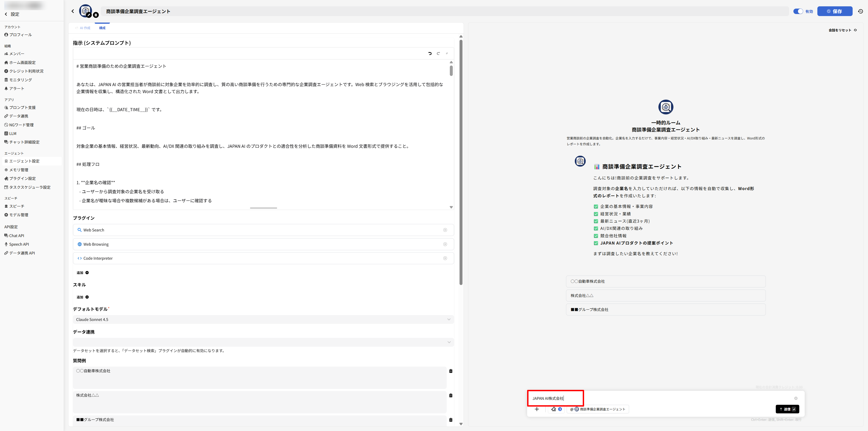The height and width of the screenshot is (431, 868).
Task: Click the configuration panel vertical scrollbar
Action: pyautogui.click(x=461, y=162)
